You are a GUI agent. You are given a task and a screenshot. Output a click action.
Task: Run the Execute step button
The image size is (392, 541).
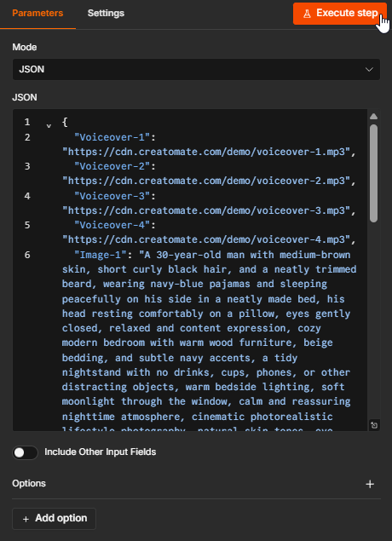(340, 14)
